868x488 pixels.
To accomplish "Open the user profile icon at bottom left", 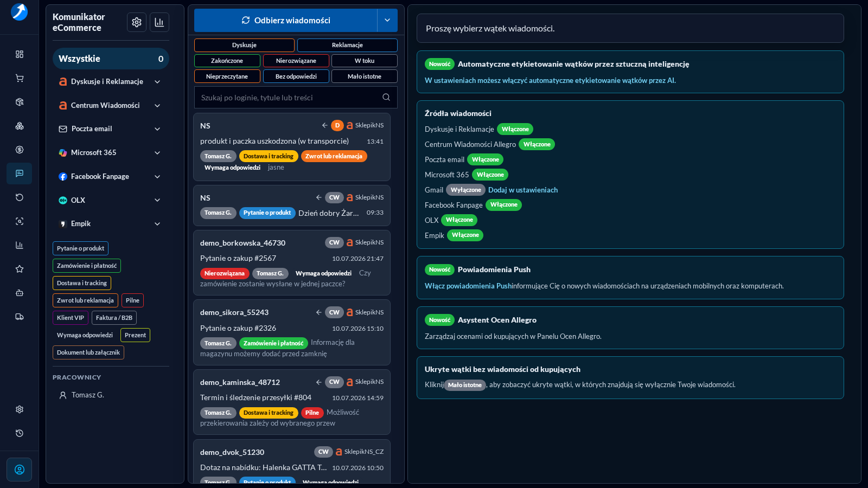I will (x=20, y=470).
